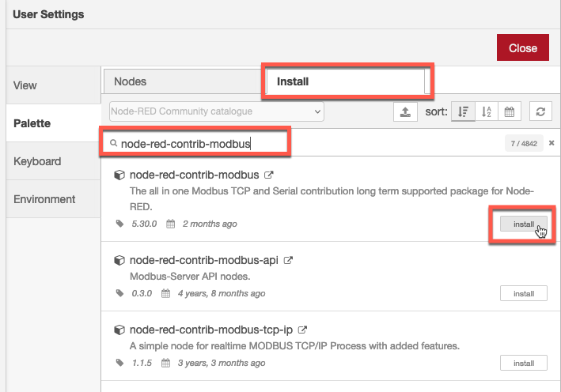Click the node-red-contrib-modbus-api package title

(x=204, y=260)
